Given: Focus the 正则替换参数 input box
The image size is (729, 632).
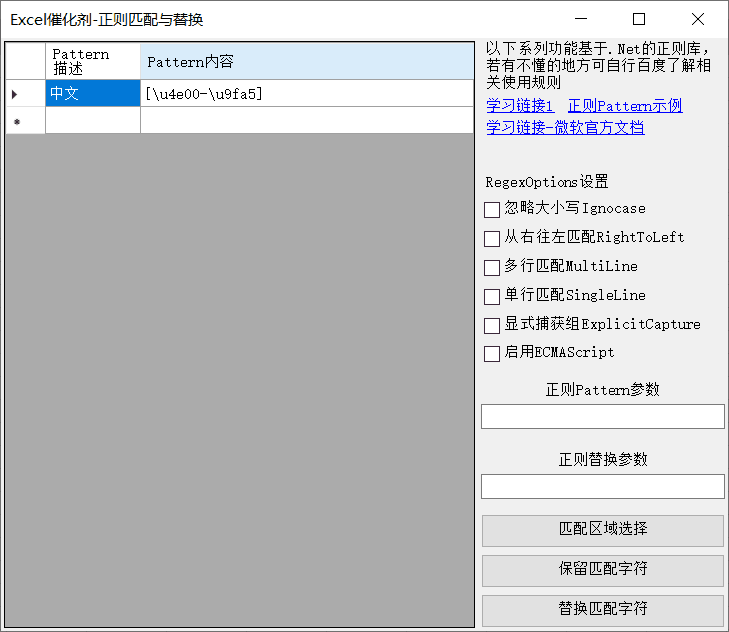Looking at the screenshot, I should point(603,486).
